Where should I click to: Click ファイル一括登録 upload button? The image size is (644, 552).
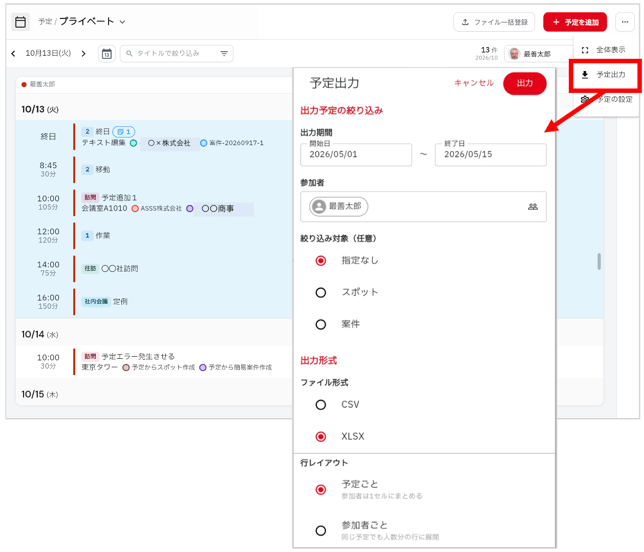click(x=494, y=22)
